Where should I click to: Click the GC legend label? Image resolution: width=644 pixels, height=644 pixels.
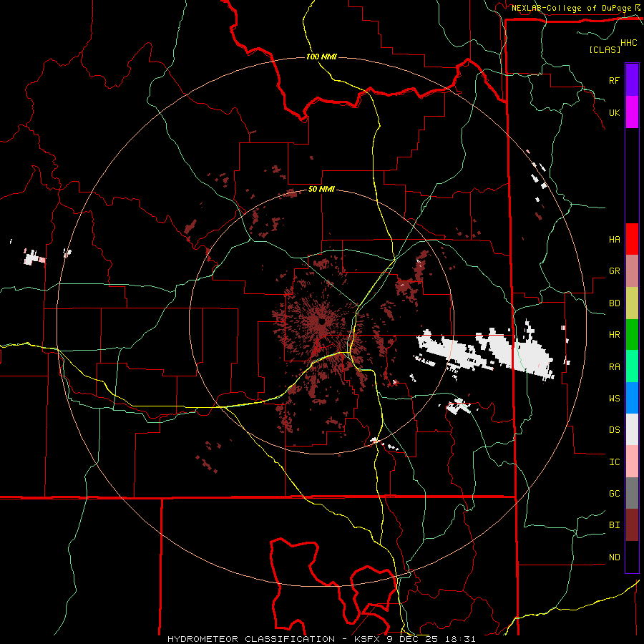615,494
